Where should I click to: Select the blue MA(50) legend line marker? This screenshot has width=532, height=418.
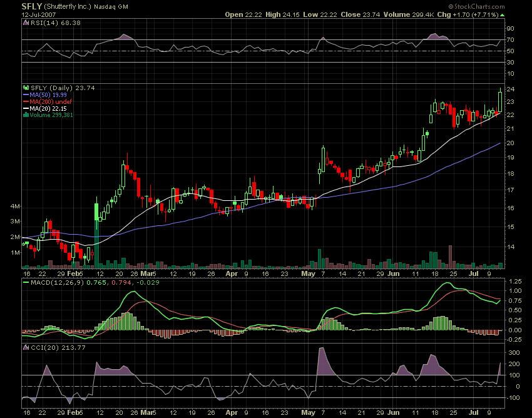click(x=26, y=95)
